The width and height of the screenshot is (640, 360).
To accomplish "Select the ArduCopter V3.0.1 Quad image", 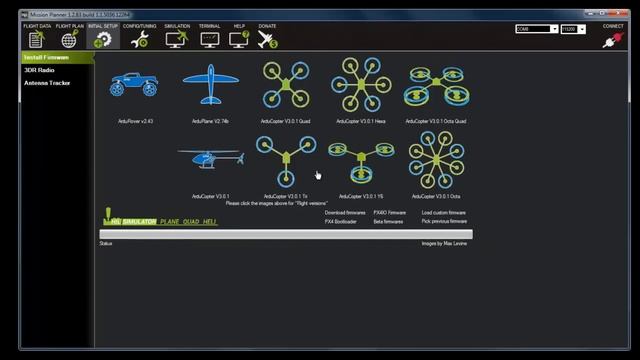I will tap(286, 85).
